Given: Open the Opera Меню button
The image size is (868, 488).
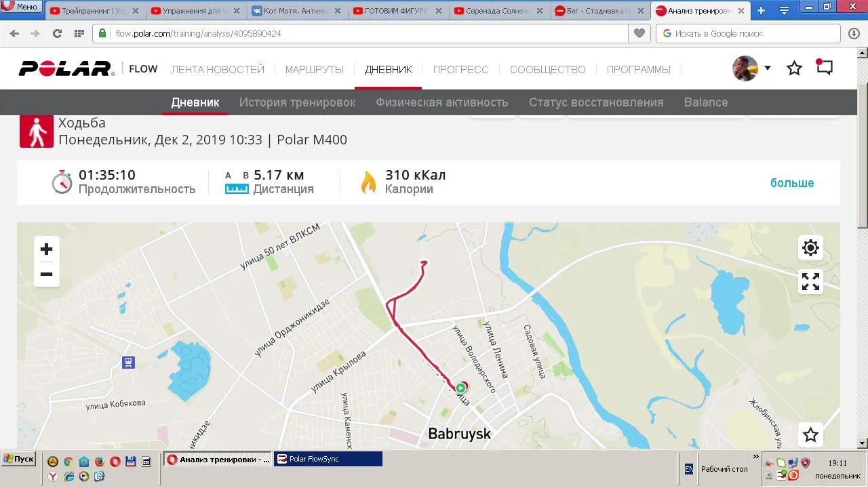Looking at the screenshot, I should (22, 7).
